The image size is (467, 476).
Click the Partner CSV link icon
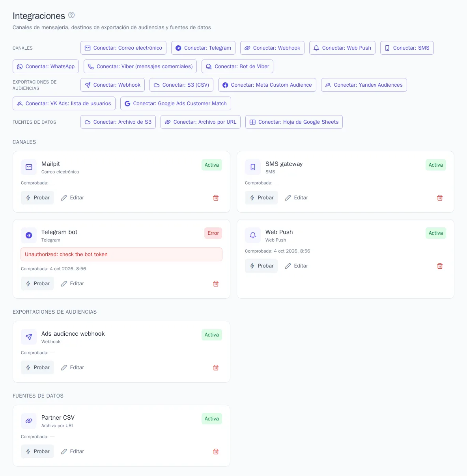pos(29,421)
